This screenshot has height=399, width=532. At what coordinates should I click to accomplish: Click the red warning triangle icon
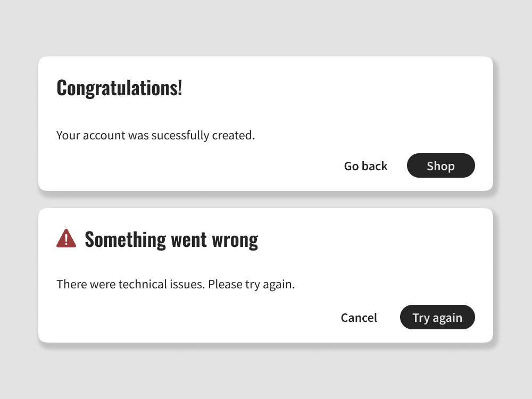pos(66,239)
